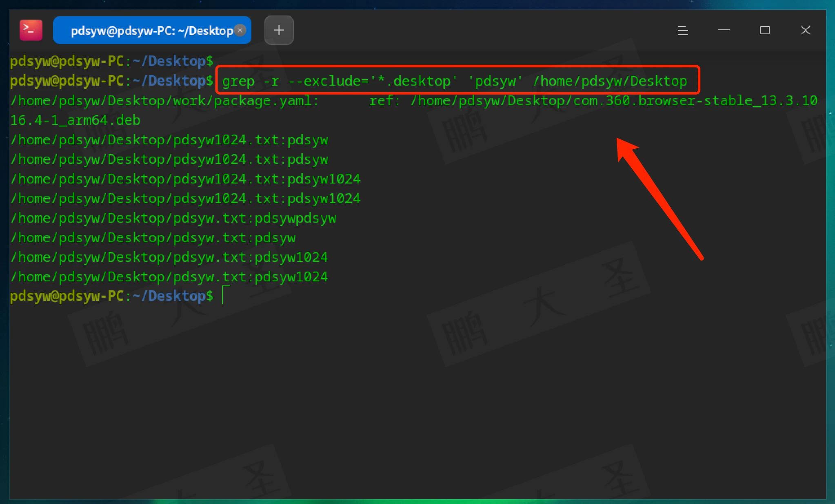Maximize the terminal window
Image resolution: width=835 pixels, height=504 pixels.
click(x=764, y=30)
